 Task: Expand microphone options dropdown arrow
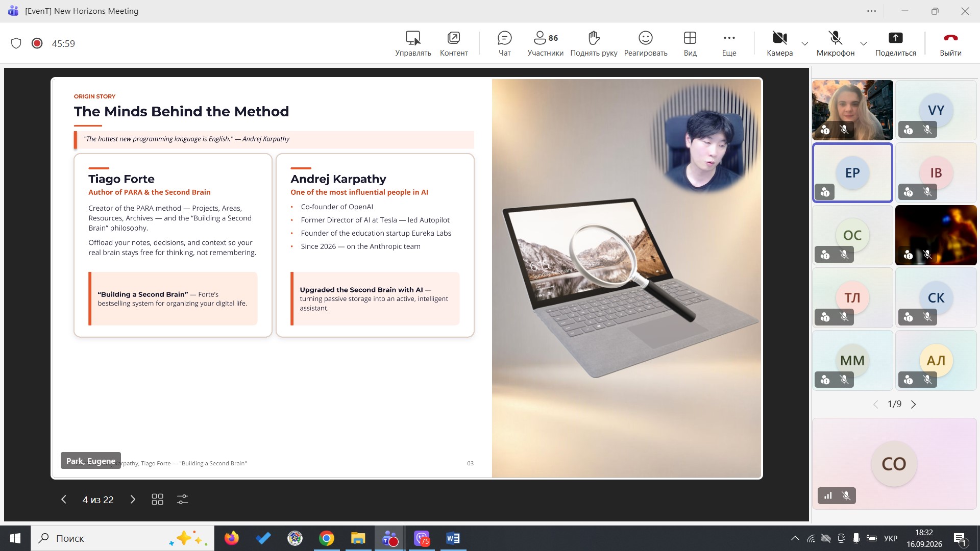(864, 43)
